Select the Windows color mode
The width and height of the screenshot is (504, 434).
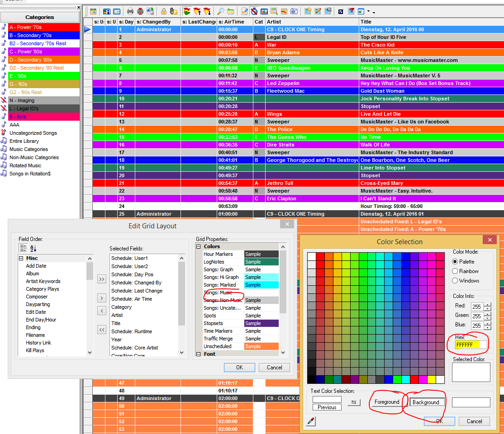(455, 280)
